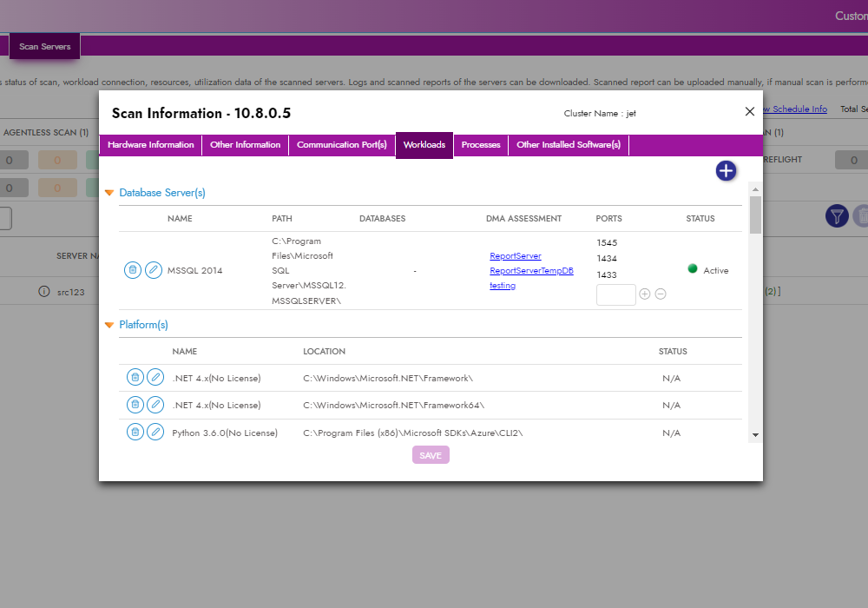Add a port with the plus icon

(x=644, y=294)
